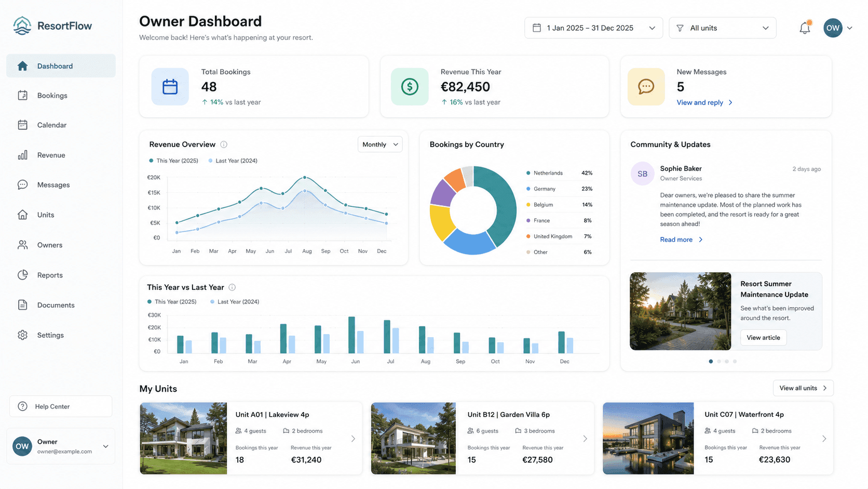Click the OW avatar in the header

pyautogui.click(x=833, y=28)
